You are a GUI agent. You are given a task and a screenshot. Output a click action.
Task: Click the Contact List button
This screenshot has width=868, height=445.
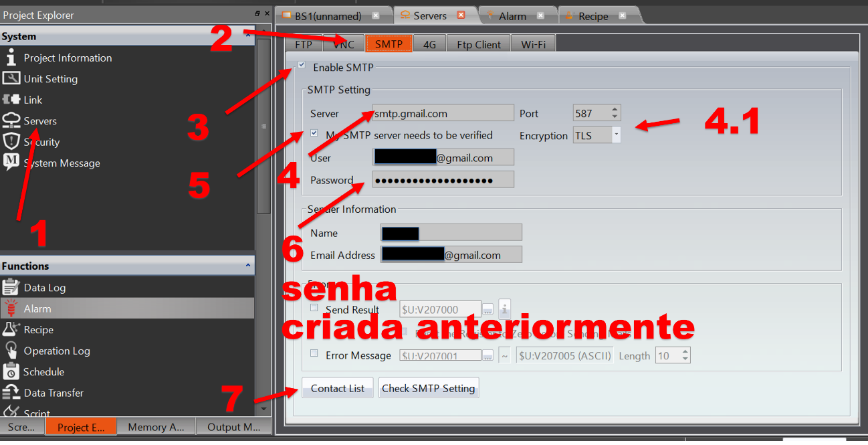click(338, 388)
